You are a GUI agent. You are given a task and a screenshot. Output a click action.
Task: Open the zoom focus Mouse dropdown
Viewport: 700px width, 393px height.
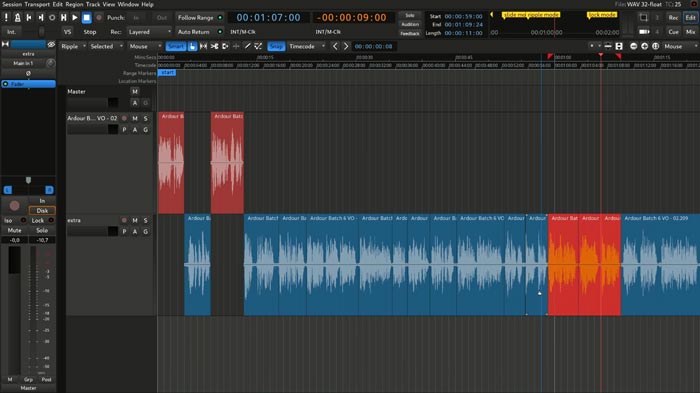click(680, 46)
